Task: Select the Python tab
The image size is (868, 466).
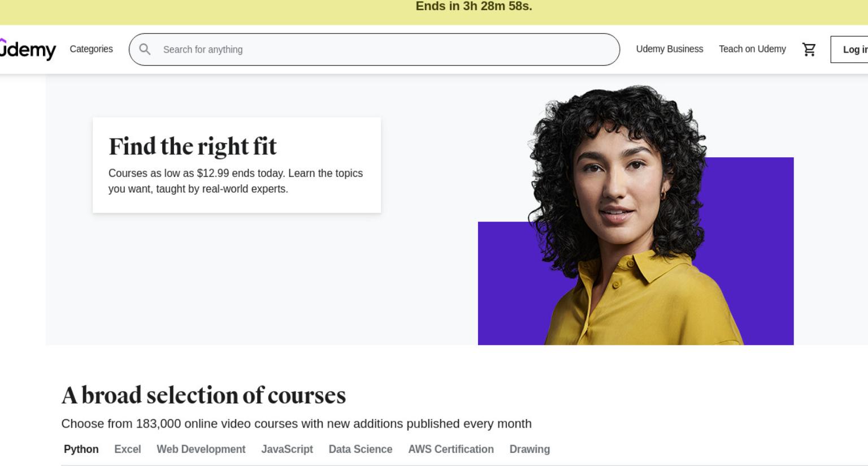Action: 81,449
